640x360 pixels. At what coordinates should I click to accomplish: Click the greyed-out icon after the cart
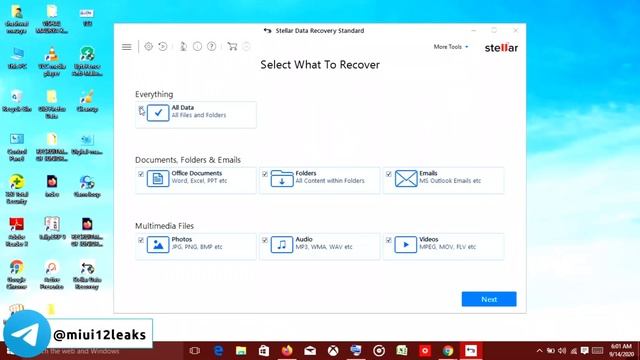point(246,47)
